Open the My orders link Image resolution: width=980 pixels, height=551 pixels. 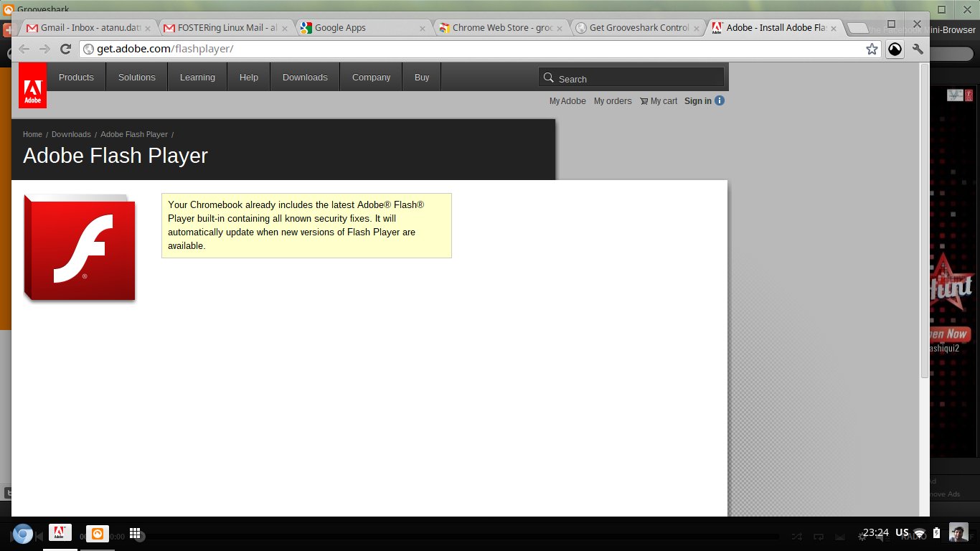coord(613,101)
